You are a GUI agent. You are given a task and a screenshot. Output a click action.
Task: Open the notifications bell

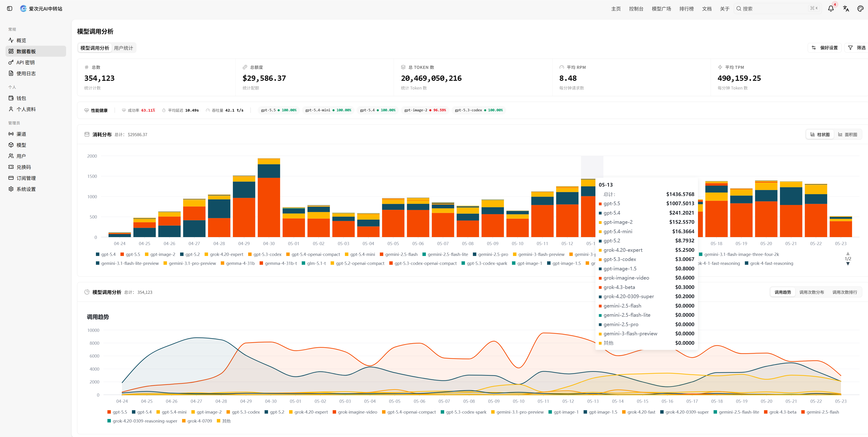coord(831,8)
